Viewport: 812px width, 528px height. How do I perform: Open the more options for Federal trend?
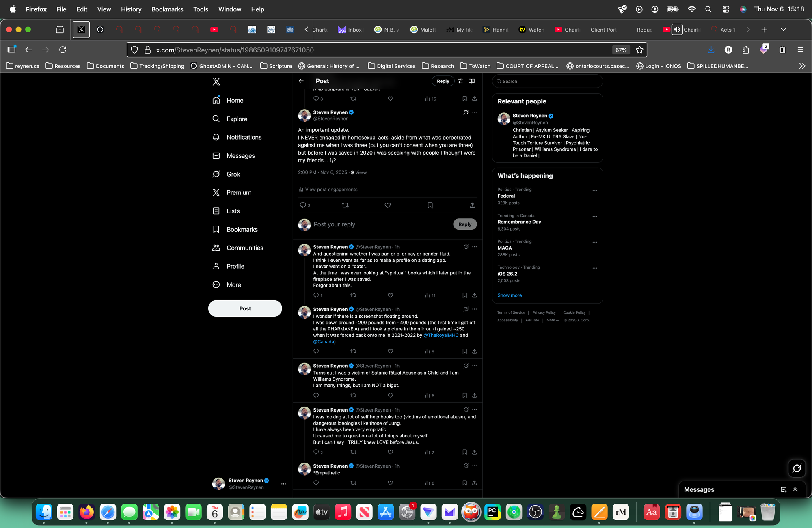[x=595, y=190]
